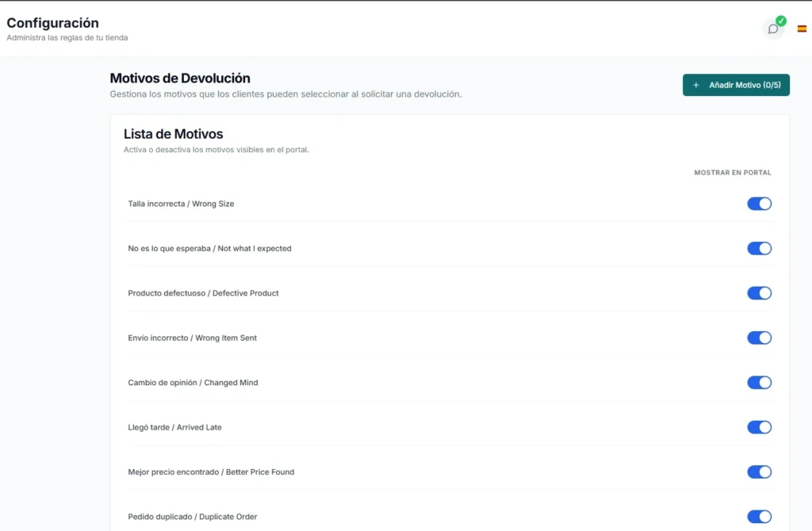Click the Añadir Motivo button
The height and width of the screenshot is (531, 812).
tap(736, 85)
